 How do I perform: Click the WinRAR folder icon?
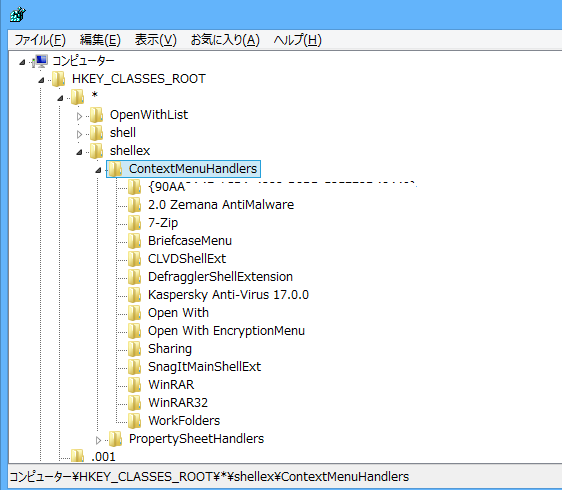coord(135,385)
